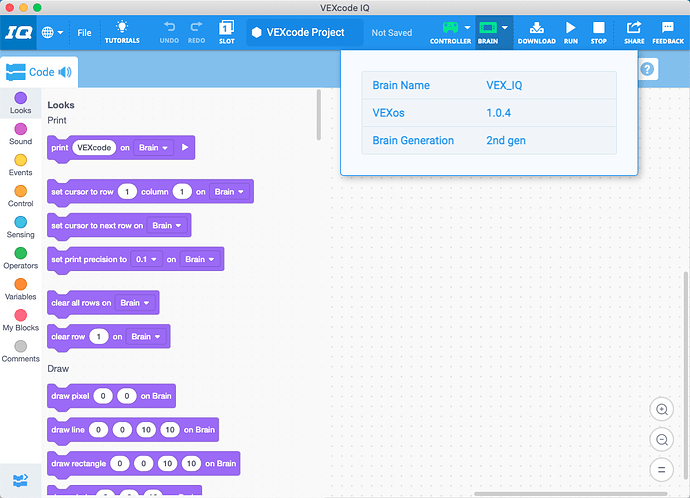Click the Redo arrow
The width and height of the screenshot is (690, 498).
coord(196,32)
